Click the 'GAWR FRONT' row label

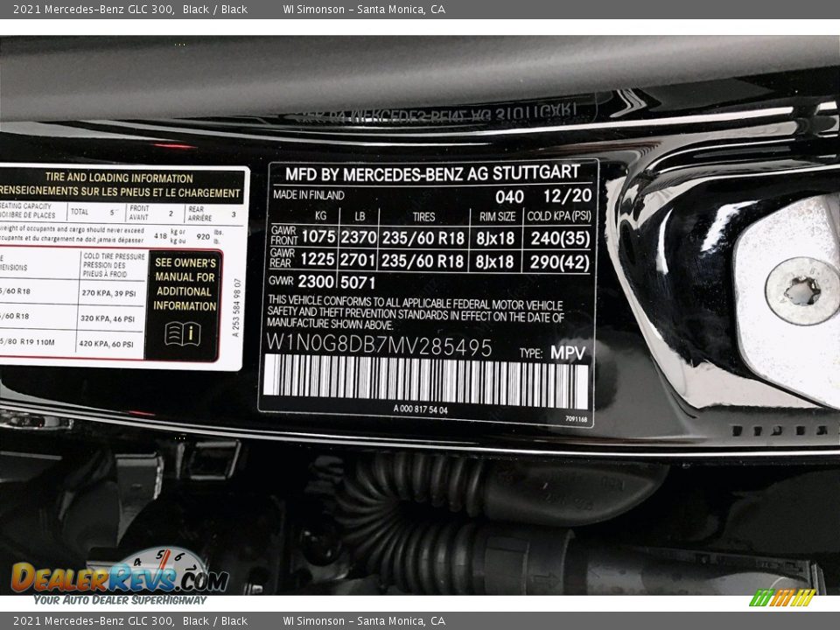[283, 235]
